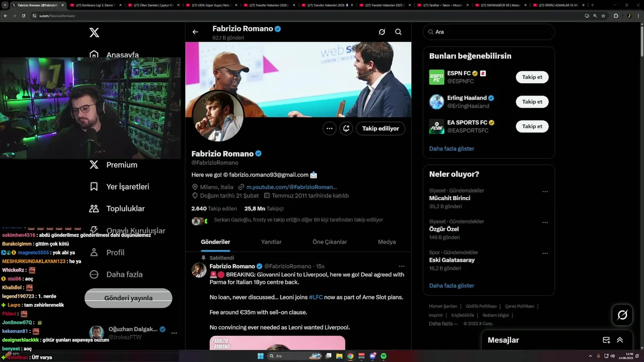644x362 pixels.
Task: Open Grok icon beside profile search
Action: tap(382, 32)
